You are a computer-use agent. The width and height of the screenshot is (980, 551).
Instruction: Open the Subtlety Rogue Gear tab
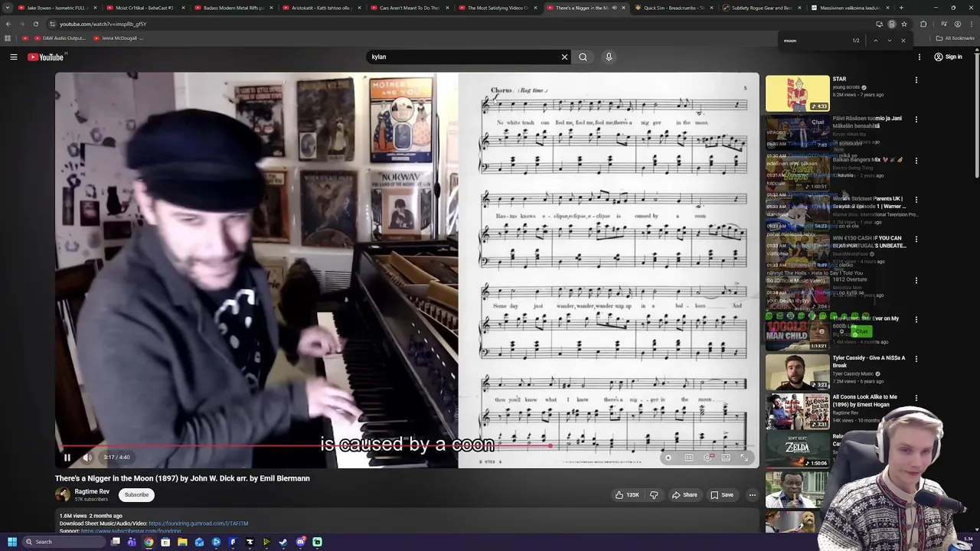[x=762, y=8]
